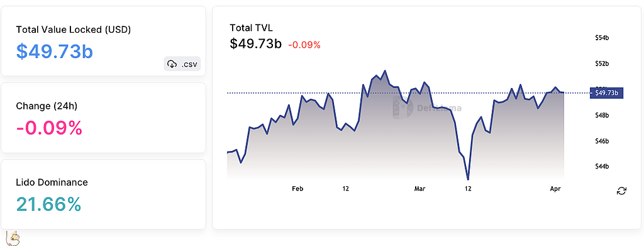Click the Feb label on the time axis

[297, 189]
